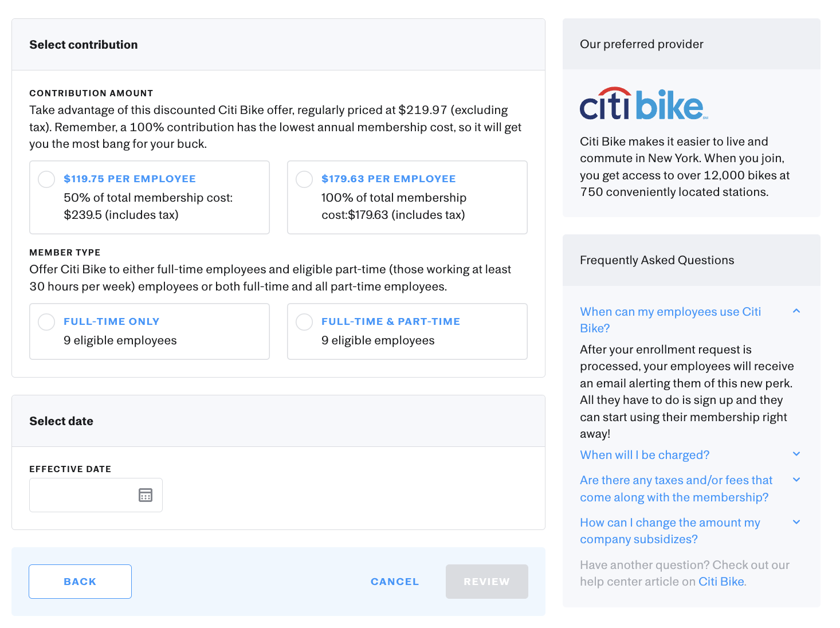Image resolution: width=840 pixels, height=628 pixels.
Task: Click the Effective Date input field
Action: tap(96, 495)
